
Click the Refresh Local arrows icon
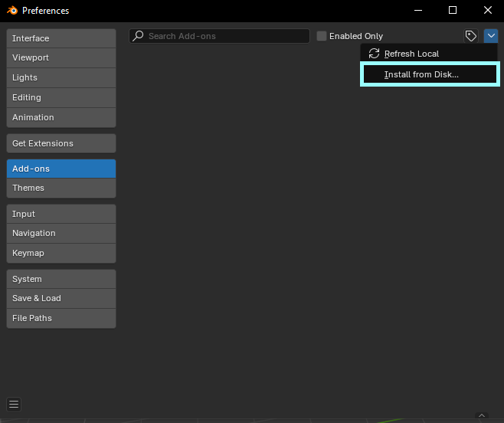[x=374, y=54]
